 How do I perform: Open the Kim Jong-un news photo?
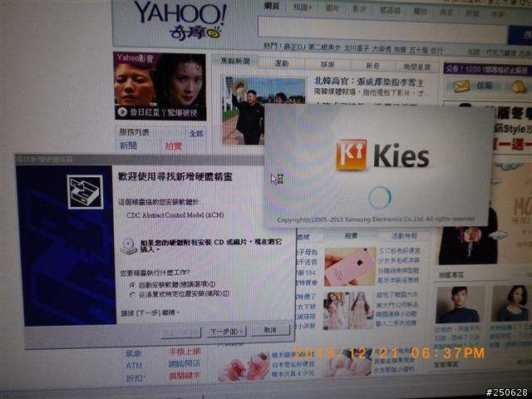tap(264, 111)
